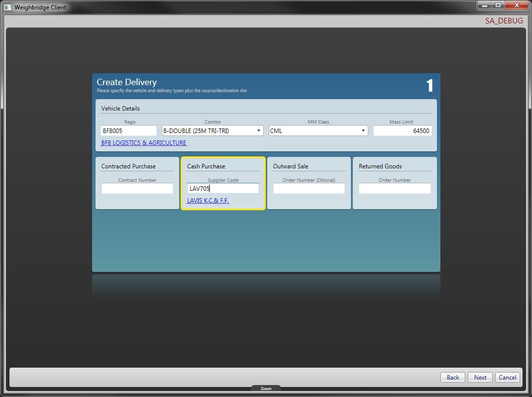Select the Contracted Purchase panel heading

tap(128, 166)
